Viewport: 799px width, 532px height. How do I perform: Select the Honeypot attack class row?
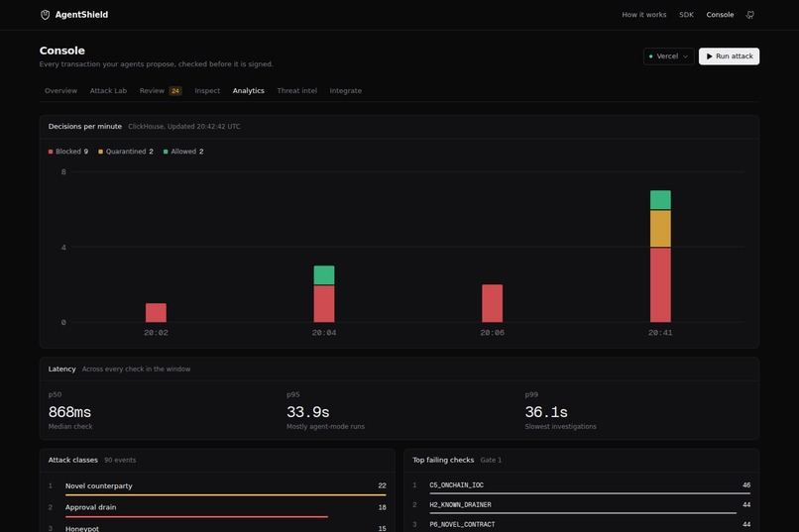(x=217, y=528)
